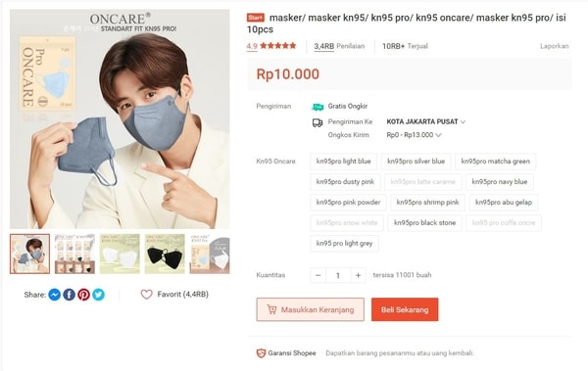
Task: Share product on Pinterest
Action: [83, 295]
